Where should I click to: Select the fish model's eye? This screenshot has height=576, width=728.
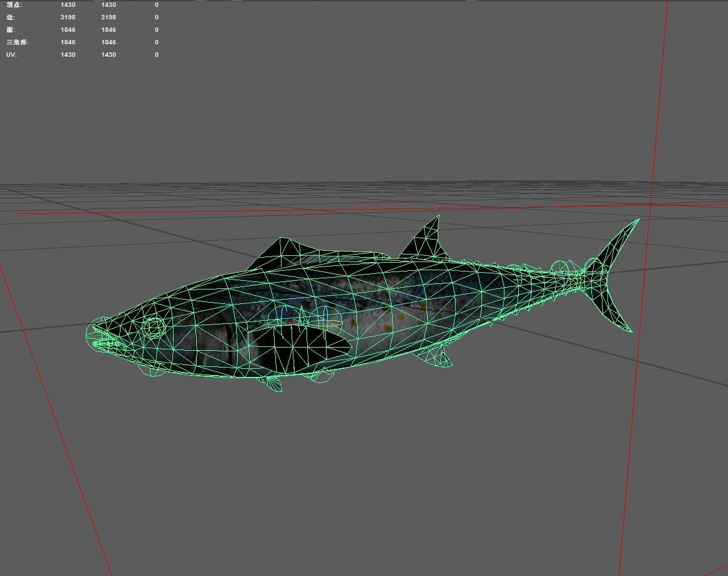click(154, 327)
